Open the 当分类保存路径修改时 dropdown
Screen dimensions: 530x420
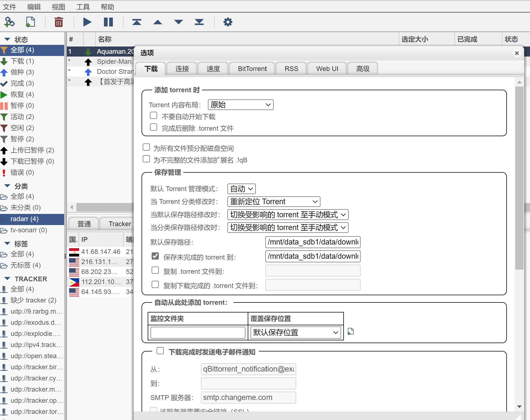(288, 228)
